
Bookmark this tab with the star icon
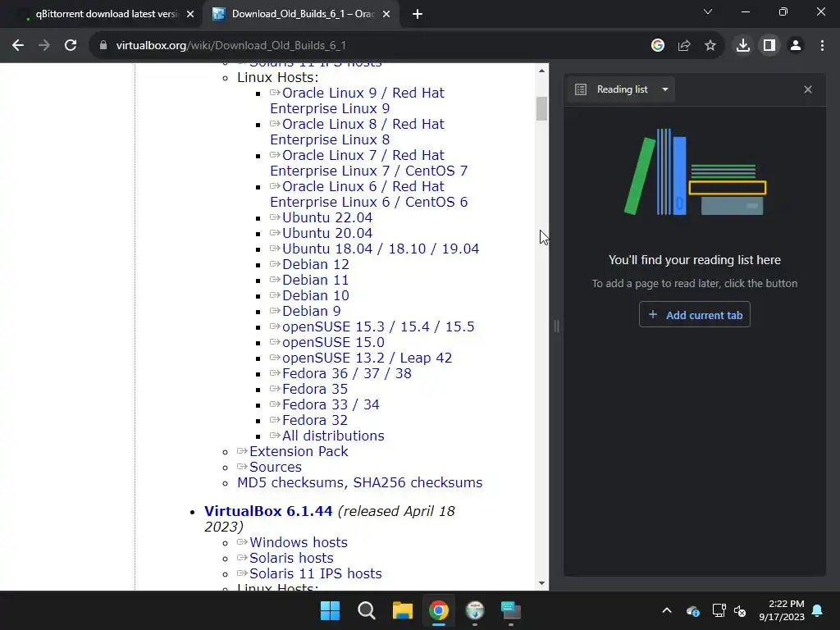click(710, 46)
